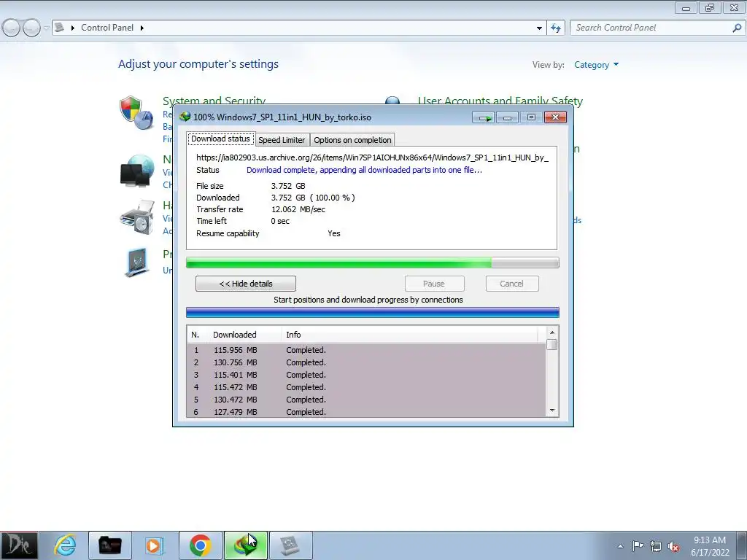Click the refresh button beside the address bar
This screenshot has width=747, height=560.
[556, 28]
